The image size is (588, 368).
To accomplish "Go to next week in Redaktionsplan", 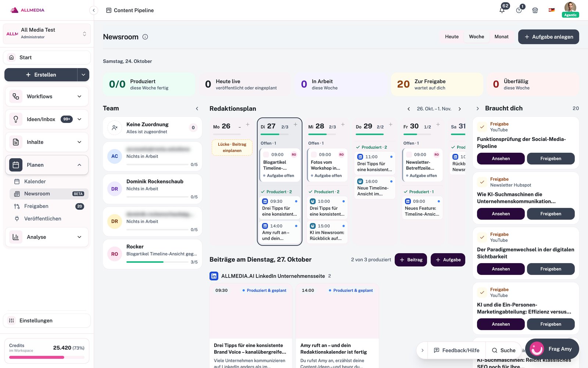I will point(460,109).
